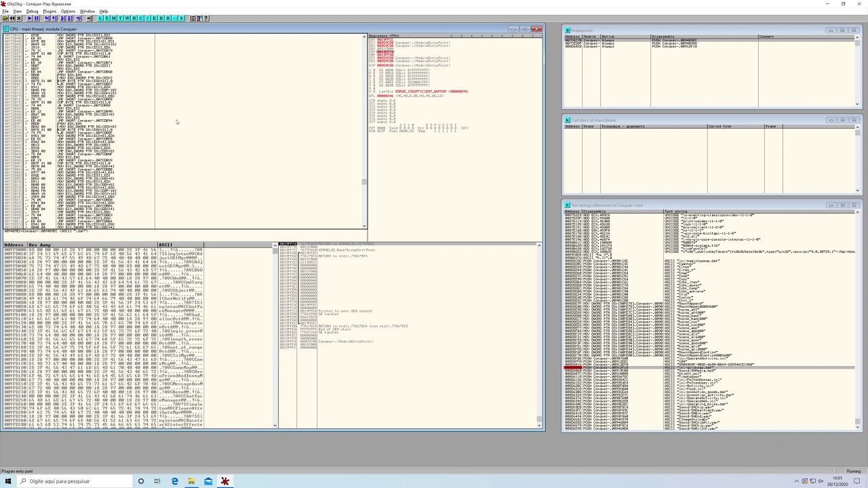Click Disassembly column header in Breakpoints window

(x=704, y=37)
